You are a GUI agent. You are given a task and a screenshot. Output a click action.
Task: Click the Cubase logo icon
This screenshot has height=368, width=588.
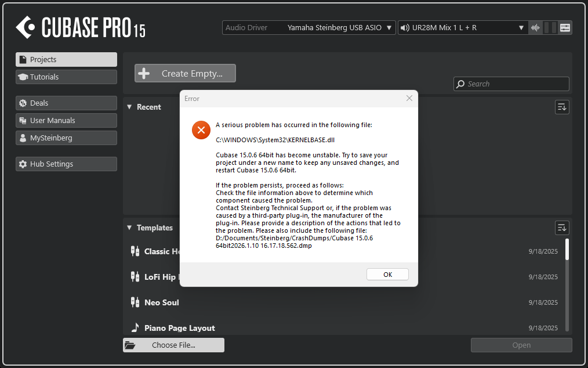click(26, 27)
